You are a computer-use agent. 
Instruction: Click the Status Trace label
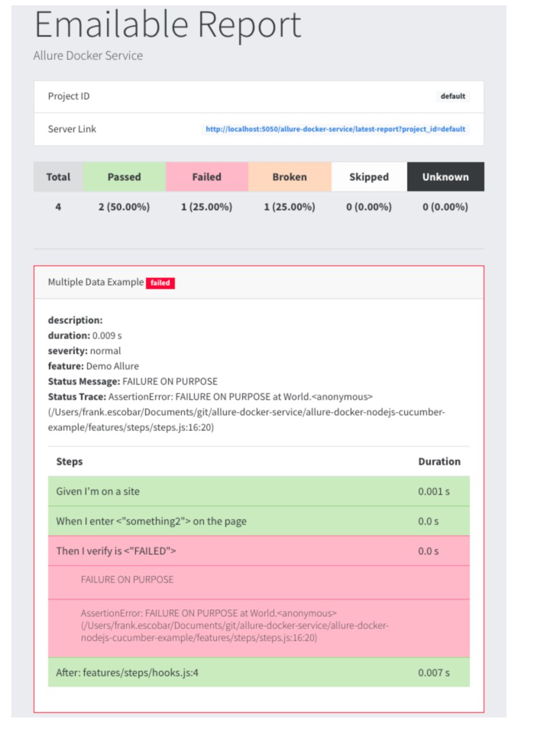tap(77, 397)
